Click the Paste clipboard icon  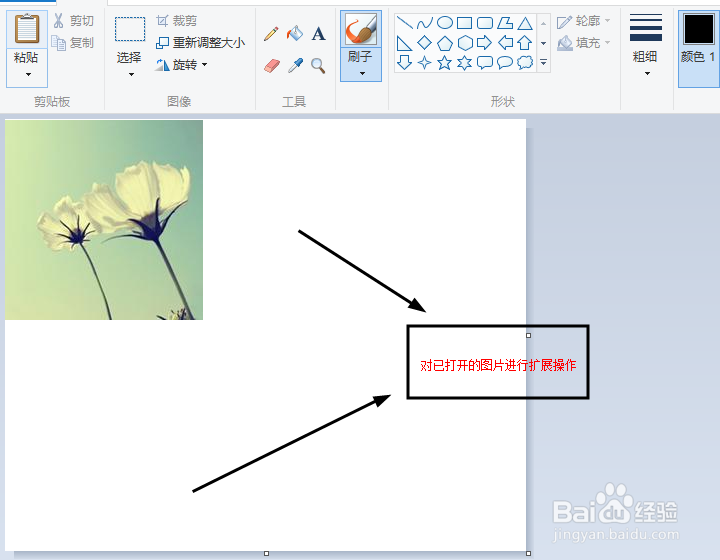click(27, 28)
